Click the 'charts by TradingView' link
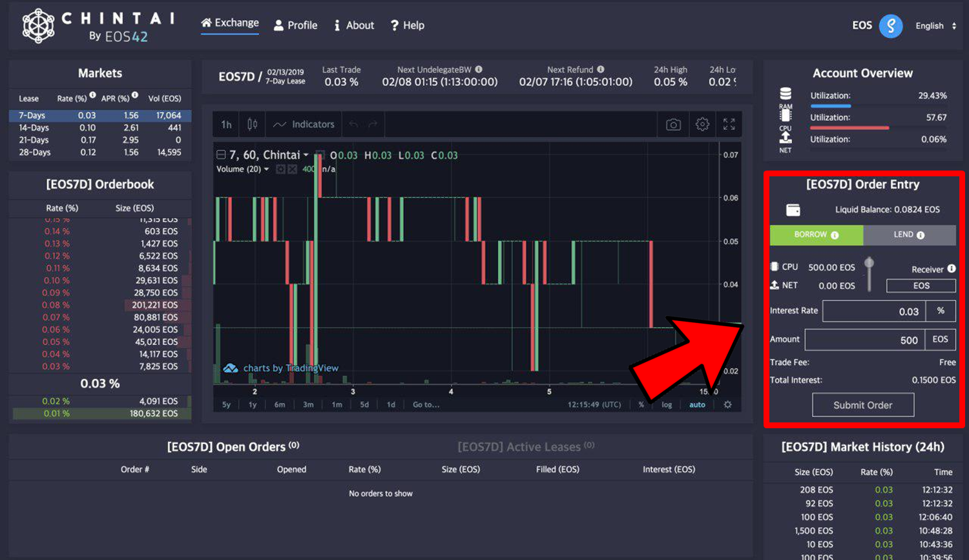 click(291, 368)
